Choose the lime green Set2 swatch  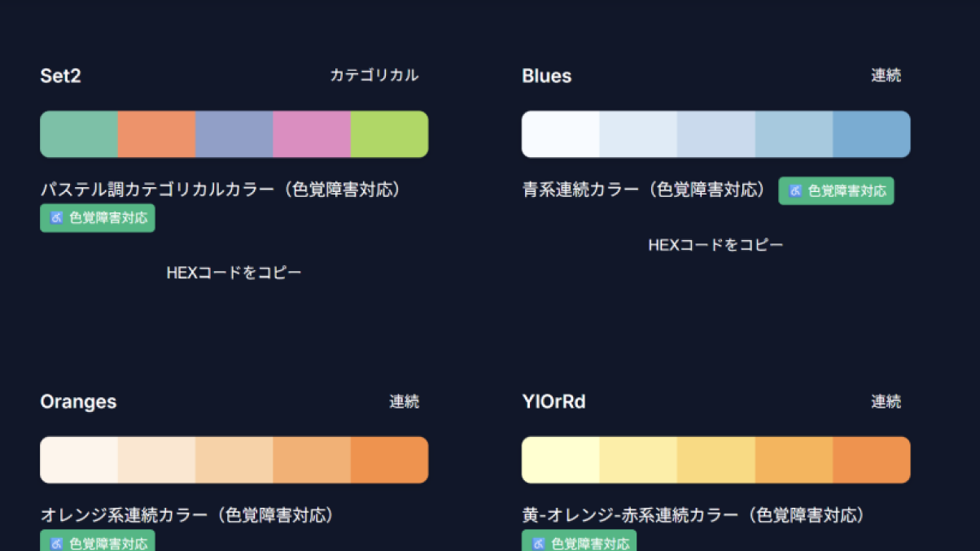(x=389, y=134)
